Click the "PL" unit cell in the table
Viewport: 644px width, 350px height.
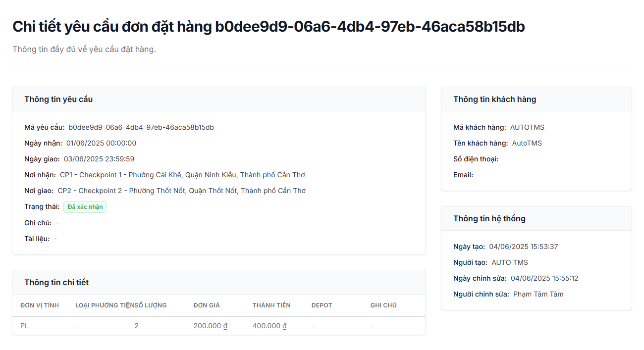click(x=24, y=326)
